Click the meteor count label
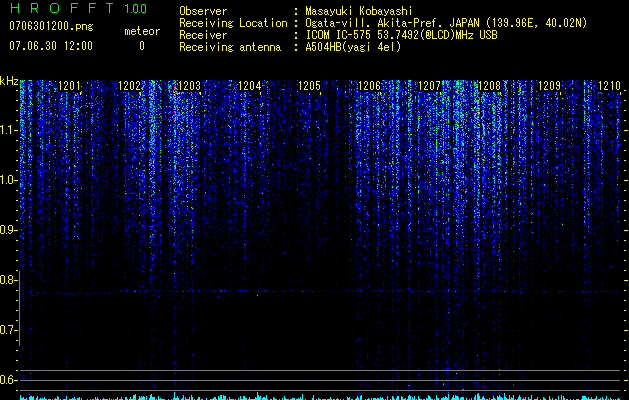The image size is (629, 400). [142, 31]
